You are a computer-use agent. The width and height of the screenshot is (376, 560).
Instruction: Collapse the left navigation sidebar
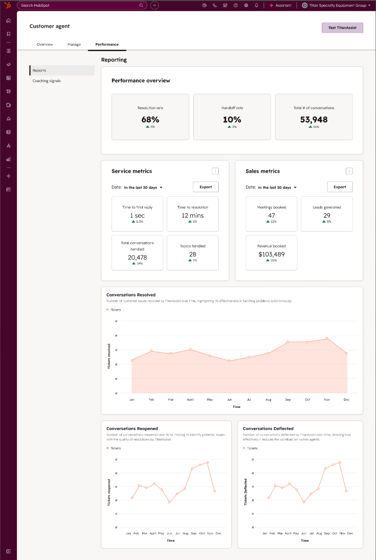[9, 551]
